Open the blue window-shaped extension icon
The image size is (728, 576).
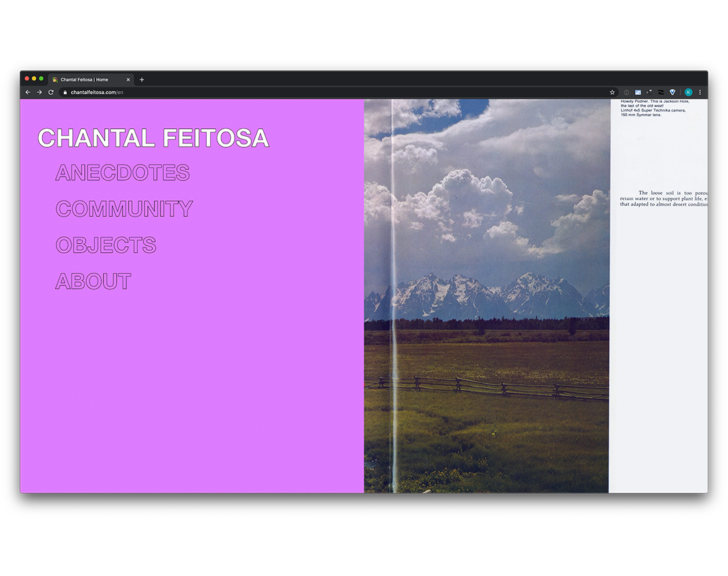[x=638, y=92]
